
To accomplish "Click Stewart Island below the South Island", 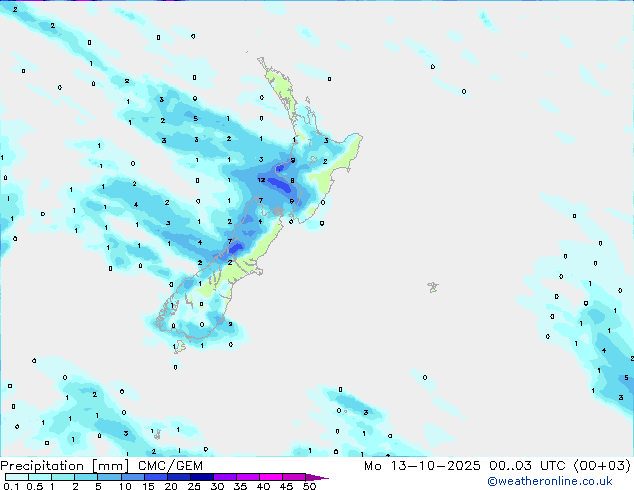I will (180, 347).
